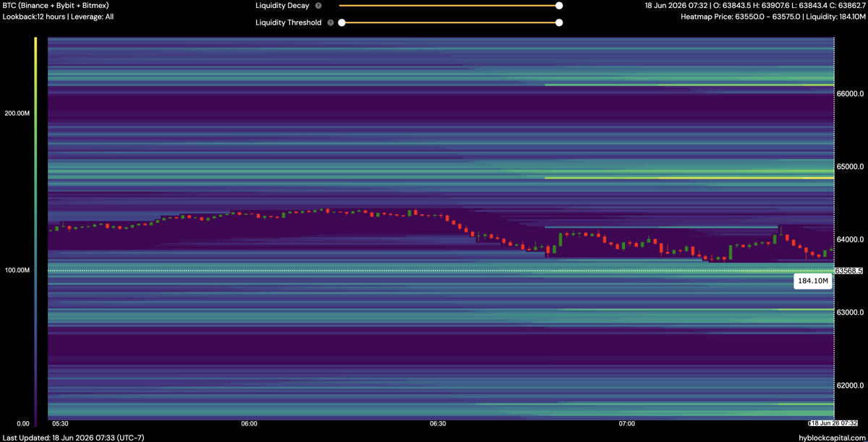The image size is (868, 442).
Task: Click the "Lookback:12 hours | Leverage: All" text
Action: tap(59, 16)
